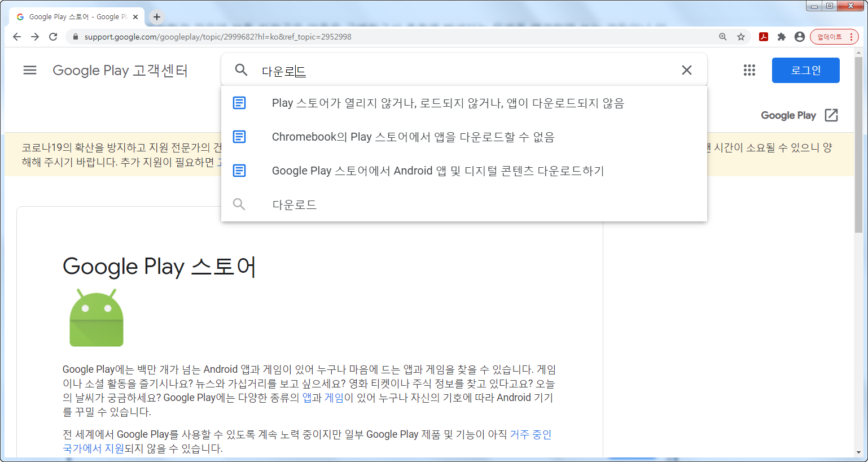This screenshot has height=462, width=868.
Task: Open Google Play in new window
Action: coord(799,115)
